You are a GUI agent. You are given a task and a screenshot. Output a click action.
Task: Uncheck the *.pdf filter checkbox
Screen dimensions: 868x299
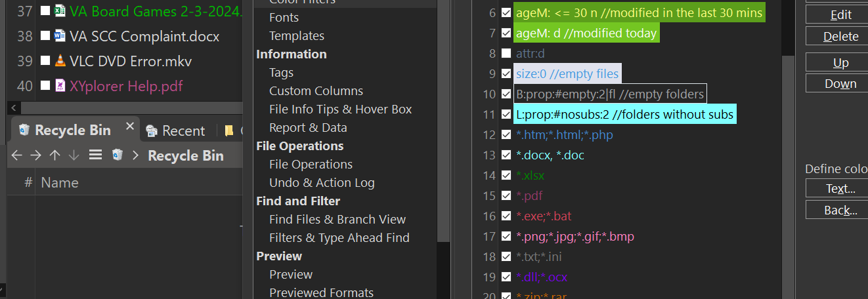[x=506, y=195]
